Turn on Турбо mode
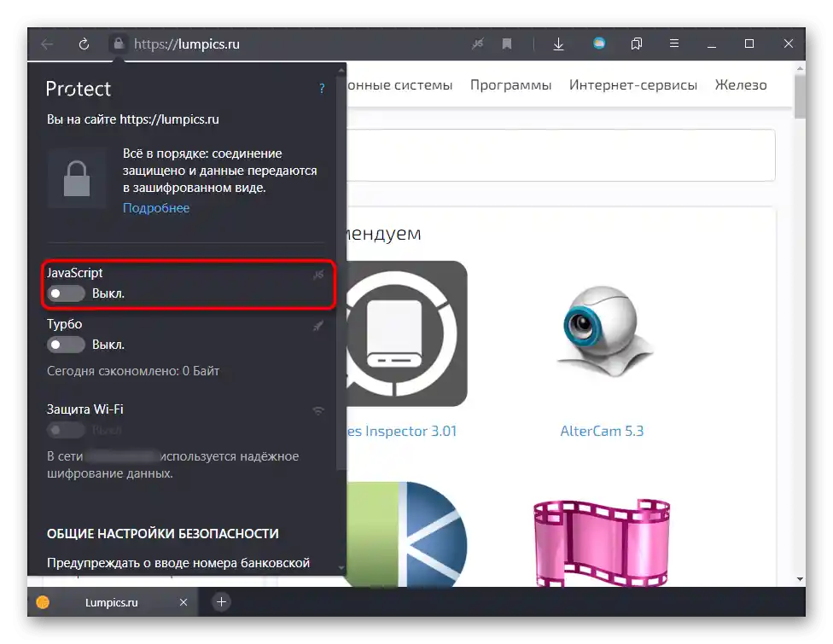The height and width of the screenshot is (644, 833). [66, 345]
